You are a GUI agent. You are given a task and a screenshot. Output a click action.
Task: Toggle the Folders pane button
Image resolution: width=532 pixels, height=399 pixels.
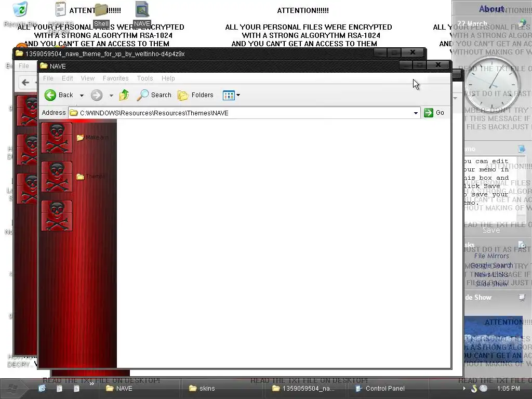pyautogui.click(x=195, y=95)
